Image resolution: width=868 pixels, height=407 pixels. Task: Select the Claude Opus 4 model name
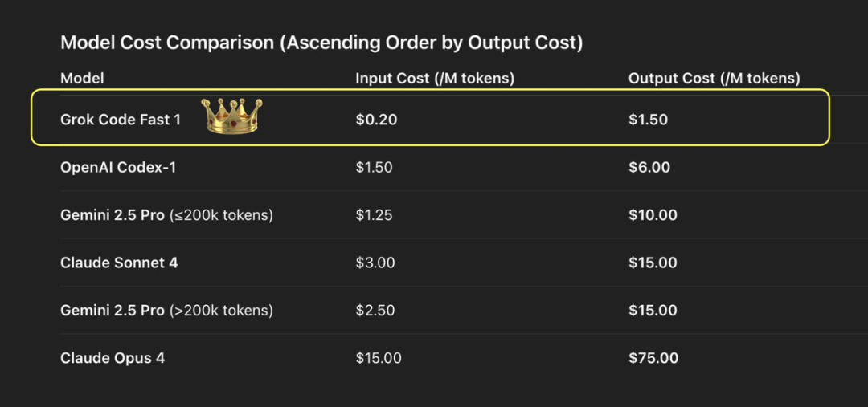pyautogui.click(x=113, y=358)
